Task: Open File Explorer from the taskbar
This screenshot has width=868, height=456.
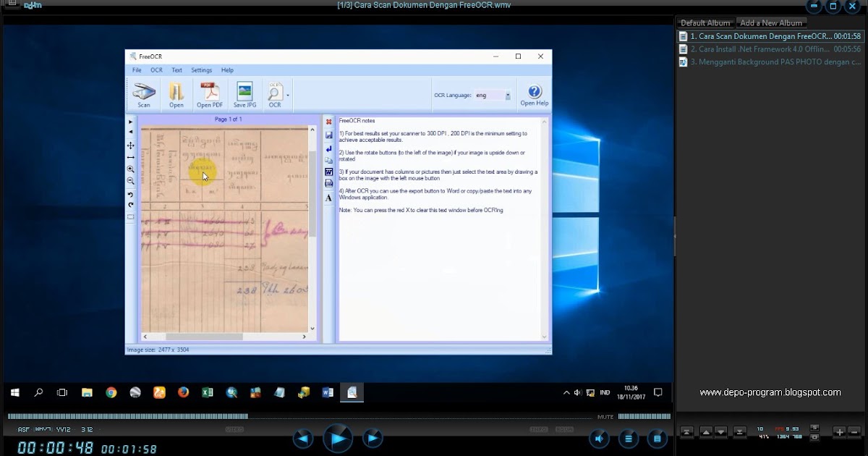Action: [x=87, y=392]
